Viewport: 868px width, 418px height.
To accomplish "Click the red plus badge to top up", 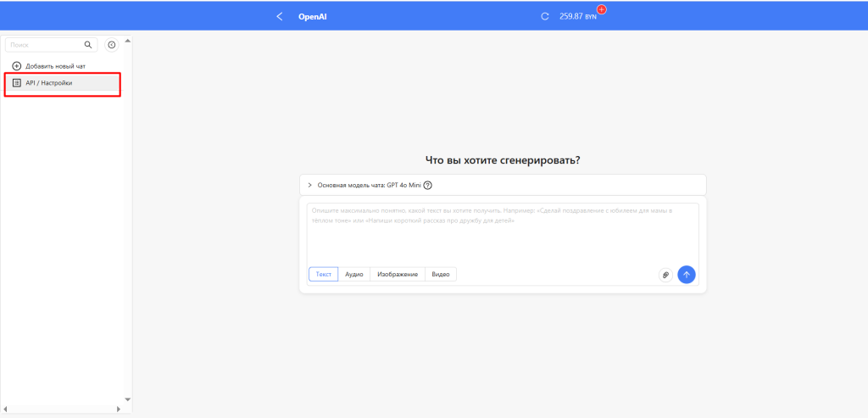I will [x=602, y=9].
